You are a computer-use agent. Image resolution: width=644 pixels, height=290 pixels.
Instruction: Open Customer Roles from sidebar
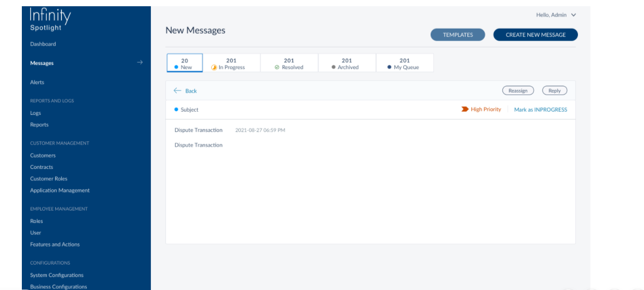pos(49,179)
